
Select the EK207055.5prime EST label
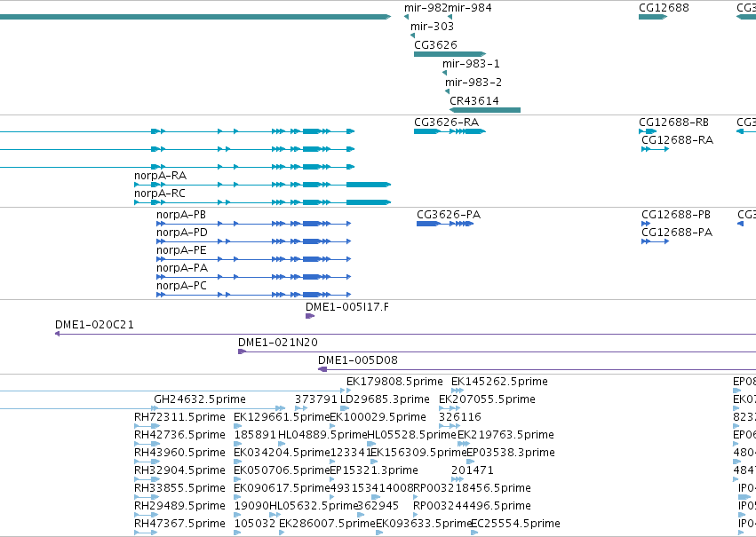coord(487,399)
